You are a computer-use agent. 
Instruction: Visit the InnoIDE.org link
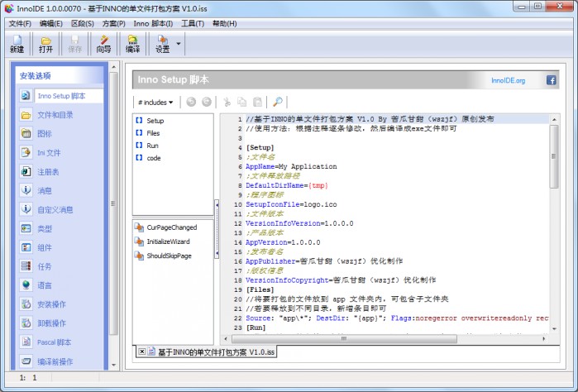508,80
